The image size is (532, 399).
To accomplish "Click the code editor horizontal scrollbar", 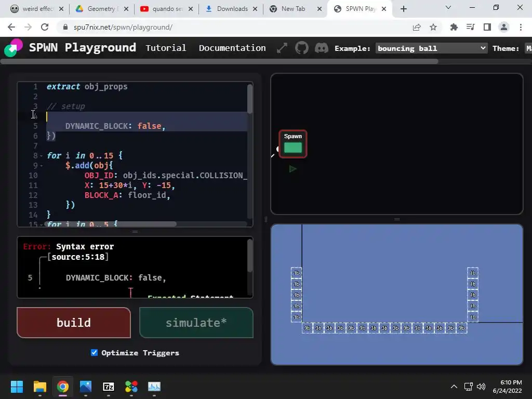I will point(110,224).
